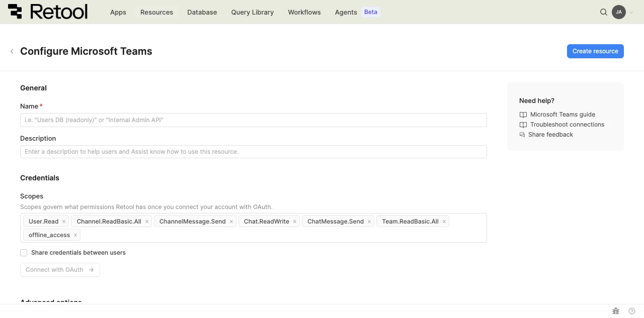Remove the offline_access scope
644x318 pixels.
tap(75, 235)
